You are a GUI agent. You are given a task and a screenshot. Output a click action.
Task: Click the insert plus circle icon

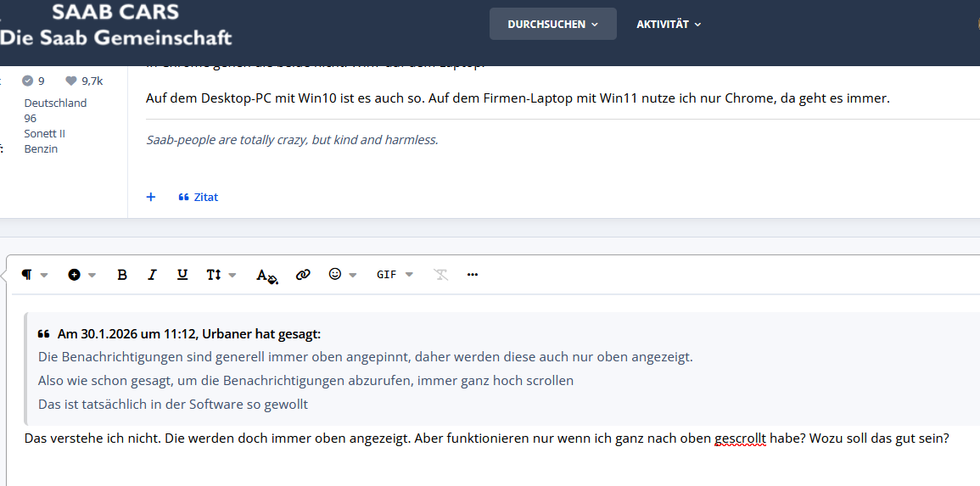[75, 275]
